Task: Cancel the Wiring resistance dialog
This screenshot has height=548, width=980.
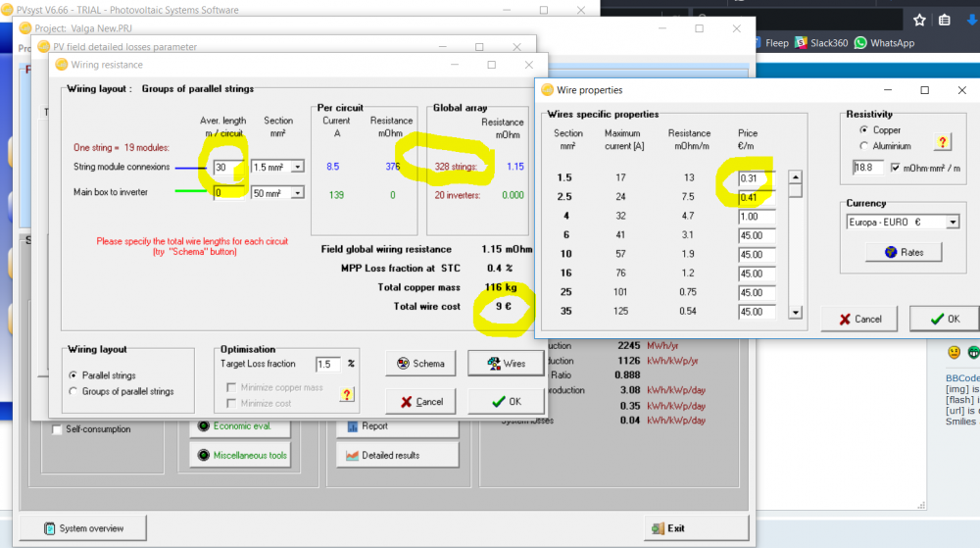Action: tap(420, 402)
